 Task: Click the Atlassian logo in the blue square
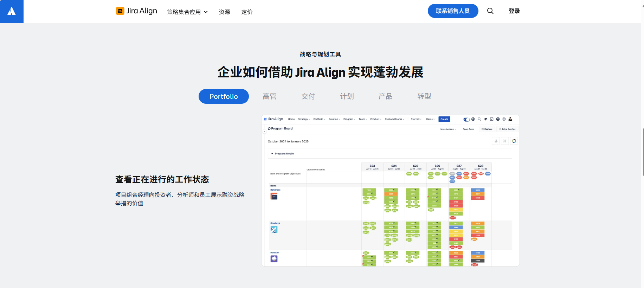click(x=12, y=11)
